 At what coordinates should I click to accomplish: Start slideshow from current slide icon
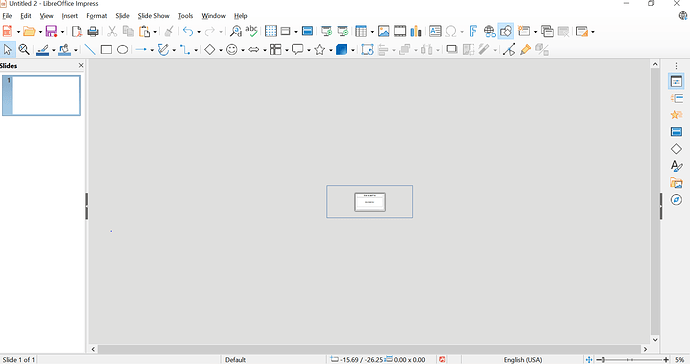[x=342, y=31]
